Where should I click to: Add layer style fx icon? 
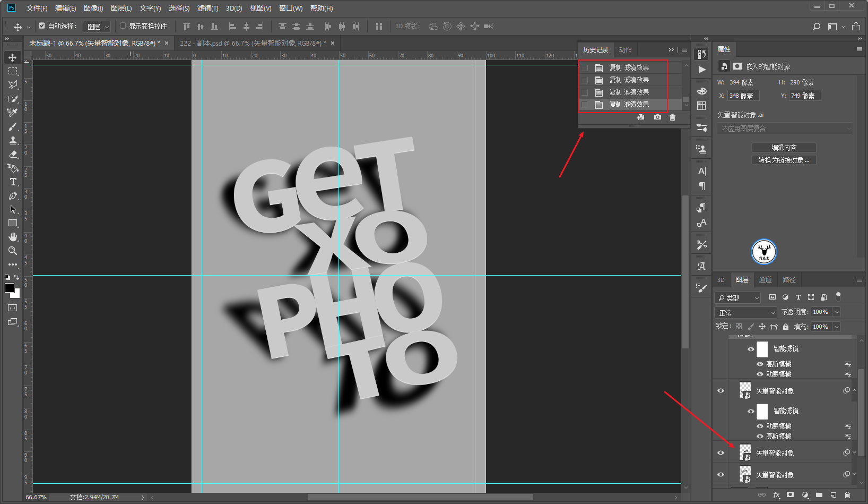[776, 495]
